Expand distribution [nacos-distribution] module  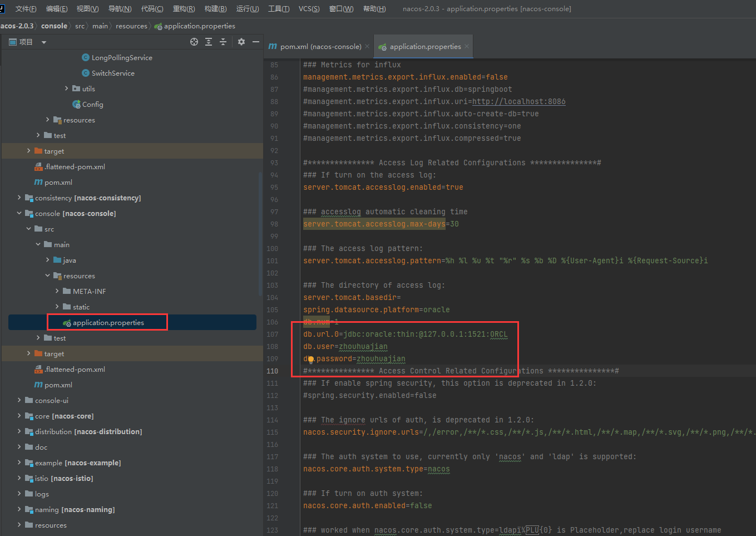pyautogui.click(x=19, y=431)
